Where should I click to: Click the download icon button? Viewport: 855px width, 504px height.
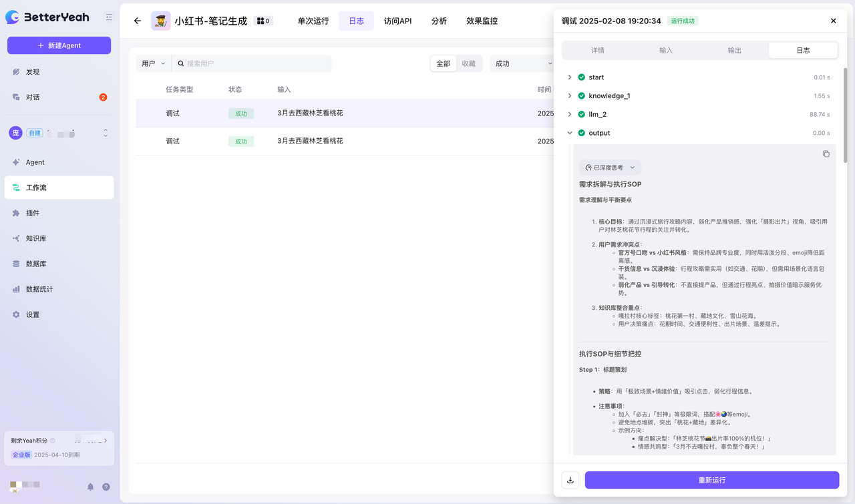[570, 480]
